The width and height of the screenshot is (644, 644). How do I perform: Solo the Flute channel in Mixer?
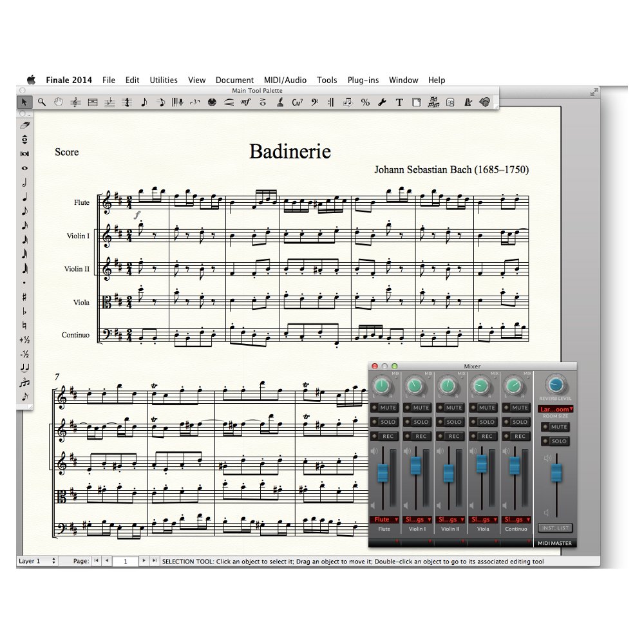point(384,422)
